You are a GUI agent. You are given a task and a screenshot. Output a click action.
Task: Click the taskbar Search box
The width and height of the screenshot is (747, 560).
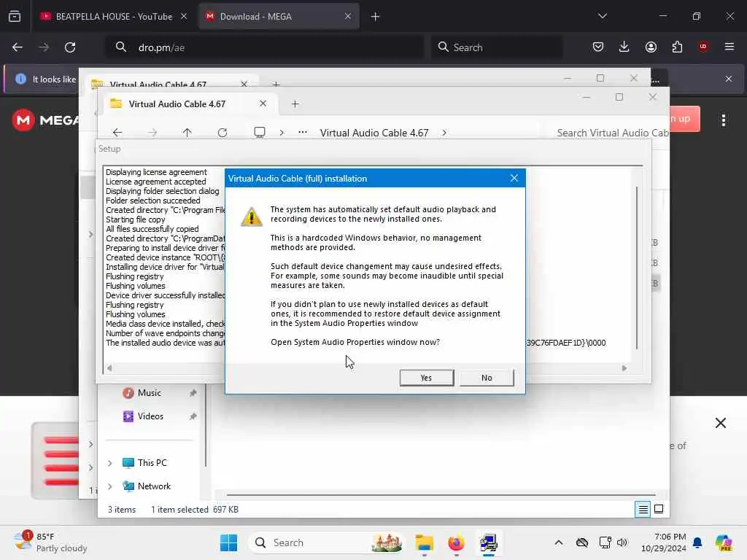coord(326,542)
